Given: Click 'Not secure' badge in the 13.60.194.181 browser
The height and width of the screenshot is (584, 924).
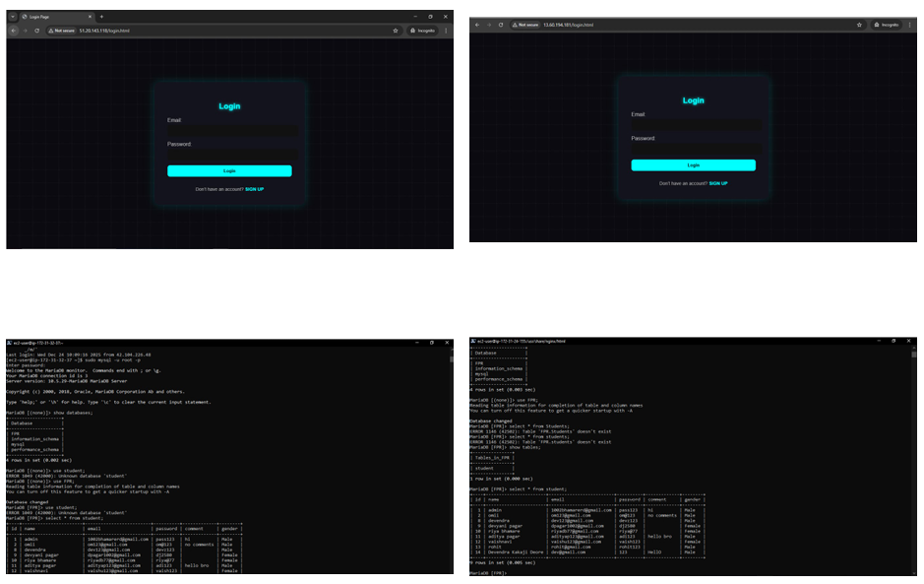Looking at the screenshot, I should pos(525,25).
